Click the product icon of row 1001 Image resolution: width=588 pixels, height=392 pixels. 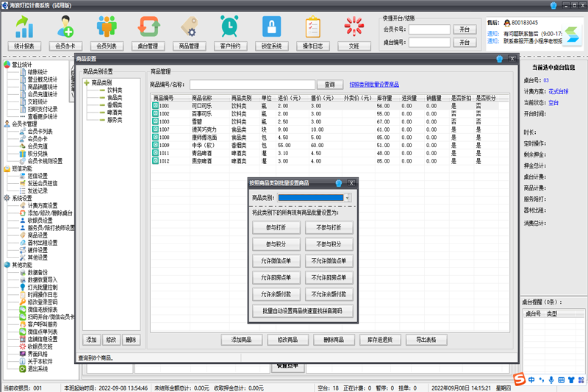155,106
